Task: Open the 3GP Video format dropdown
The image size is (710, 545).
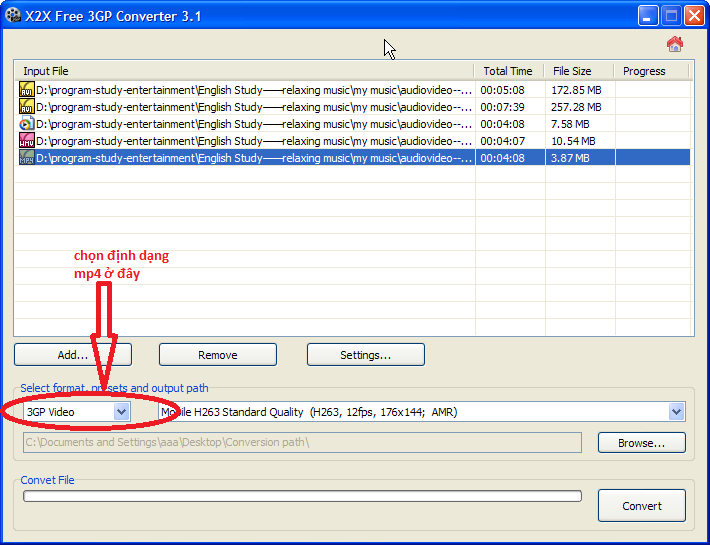Action: pos(121,412)
